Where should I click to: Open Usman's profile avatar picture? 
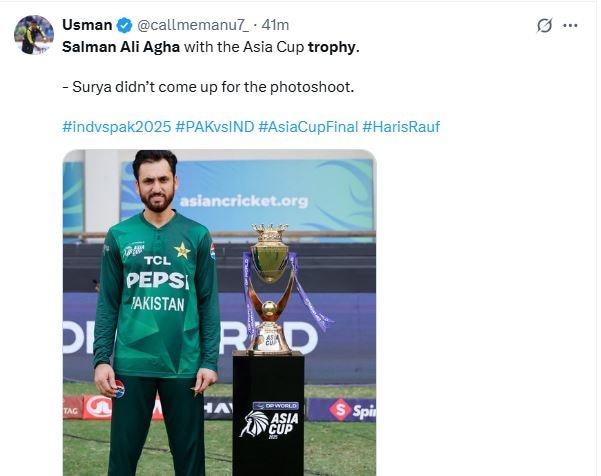pyautogui.click(x=34, y=34)
